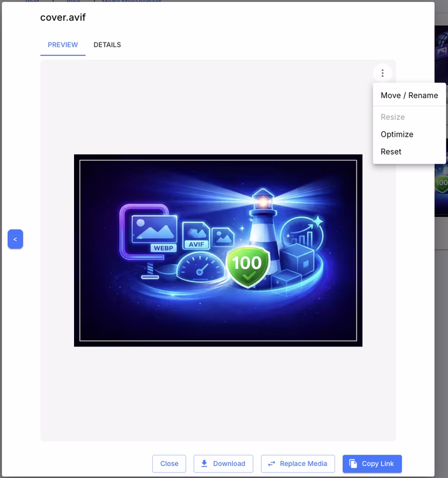Choose Move / Rename from the menu
Viewport: 448px width, 478px height.
pyautogui.click(x=409, y=95)
